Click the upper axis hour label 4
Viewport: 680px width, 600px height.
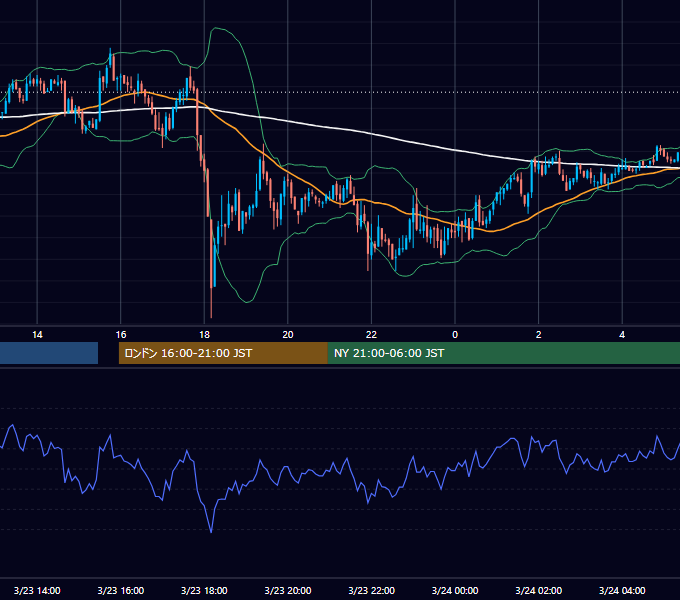point(622,335)
